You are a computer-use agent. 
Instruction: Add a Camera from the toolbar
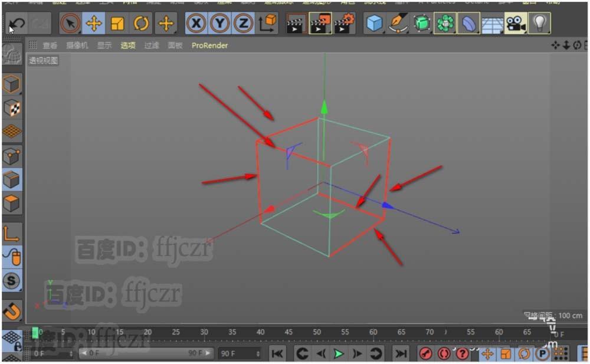(x=514, y=22)
